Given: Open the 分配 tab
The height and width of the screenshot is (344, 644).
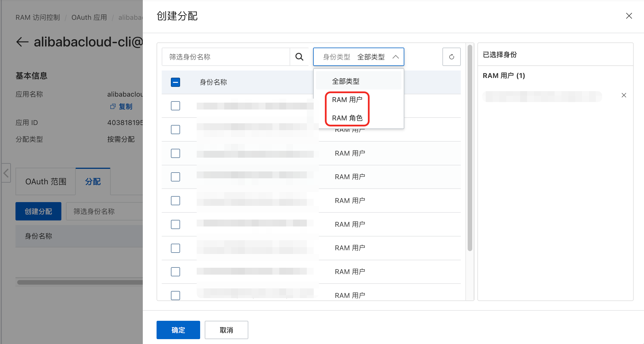Looking at the screenshot, I should click(x=93, y=181).
